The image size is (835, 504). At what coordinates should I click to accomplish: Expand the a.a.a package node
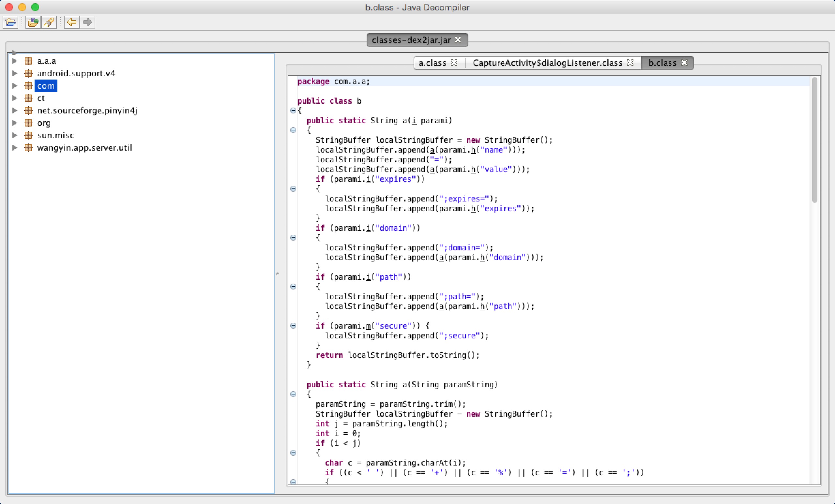[15, 61]
